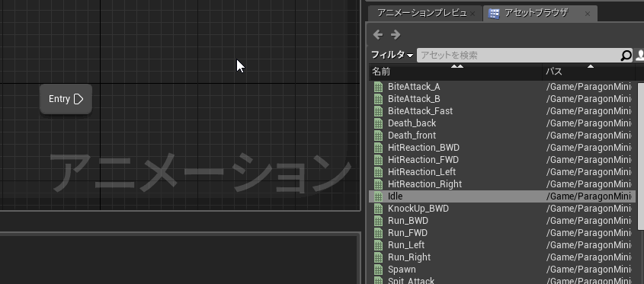644x284 pixels.
Task: Click the BiteAttack_Fast sequence icon
Action: click(x=378, y=111)
